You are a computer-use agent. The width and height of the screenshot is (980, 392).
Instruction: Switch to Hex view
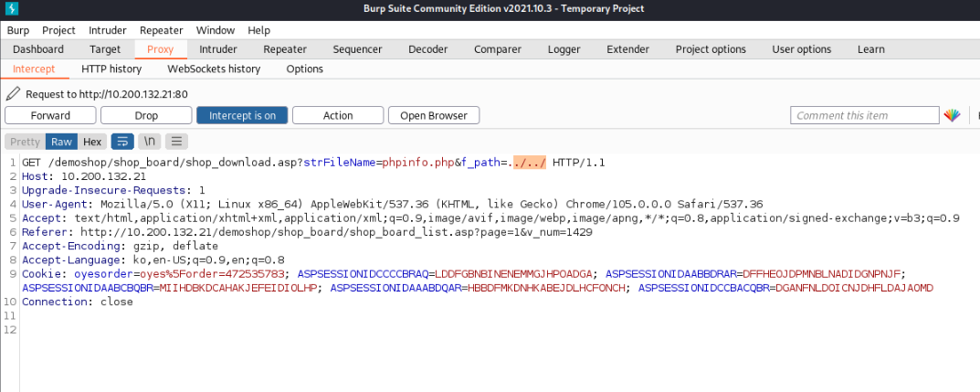(x=92, y=142)
